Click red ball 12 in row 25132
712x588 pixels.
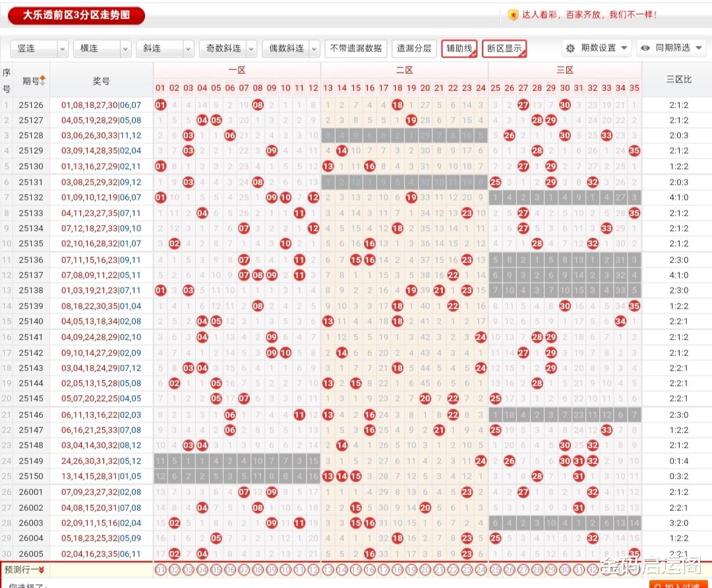pyautogui.click(x=313, y=198)
